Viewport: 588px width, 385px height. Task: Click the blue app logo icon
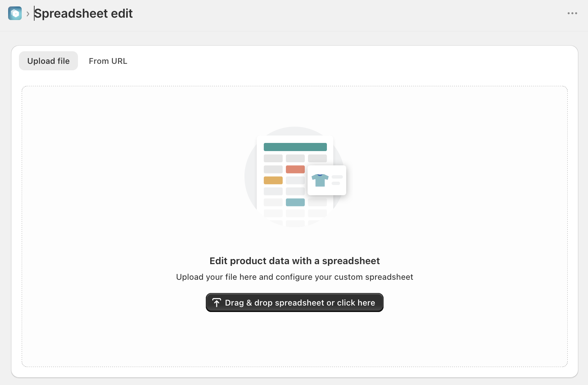pyautogui.click(x=15, y=13)
